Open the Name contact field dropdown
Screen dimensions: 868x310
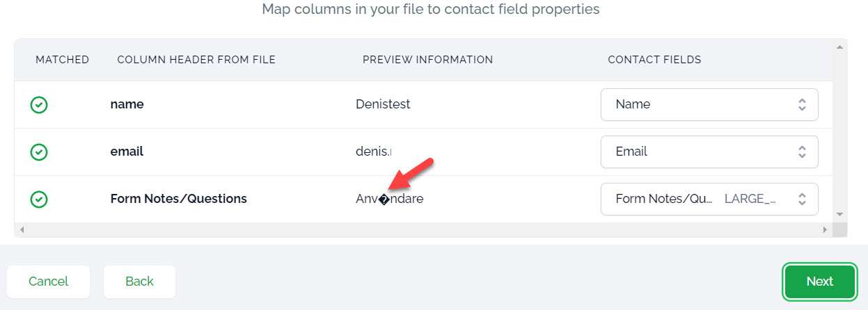[x=709, y=104]
